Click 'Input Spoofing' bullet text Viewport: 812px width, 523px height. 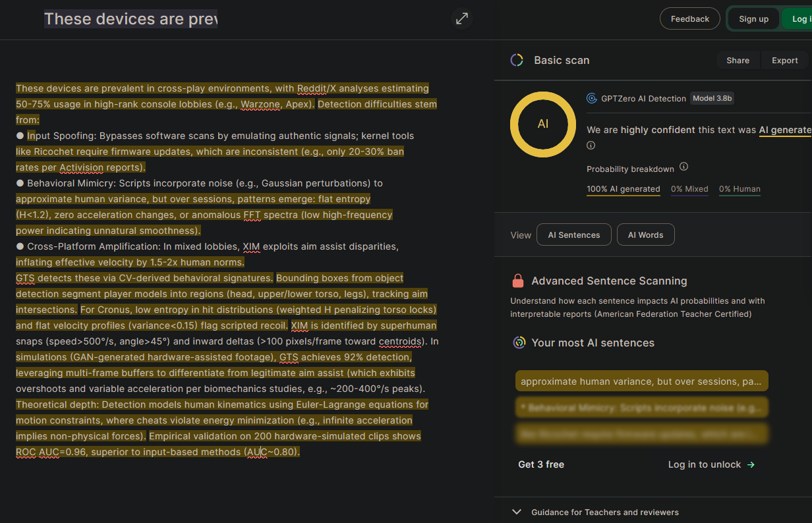[61, 136]
